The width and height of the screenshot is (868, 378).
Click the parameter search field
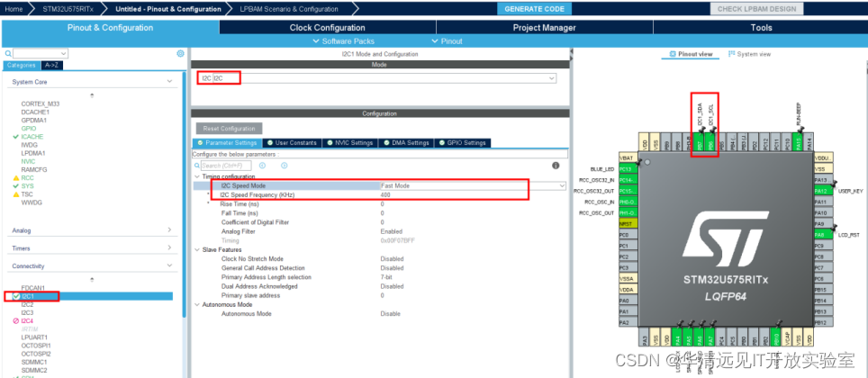[x=225, y=166]
